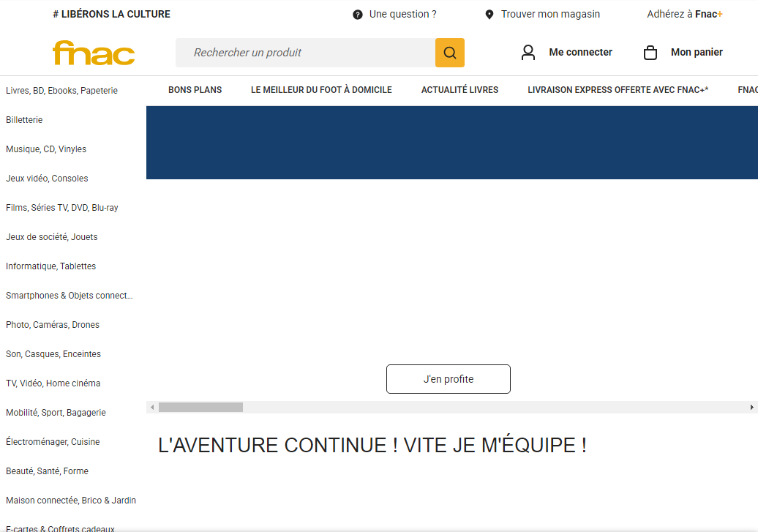Click the orange search magnifier button
Viewport: 758px width, 532px height.
[x=449, y=53]
